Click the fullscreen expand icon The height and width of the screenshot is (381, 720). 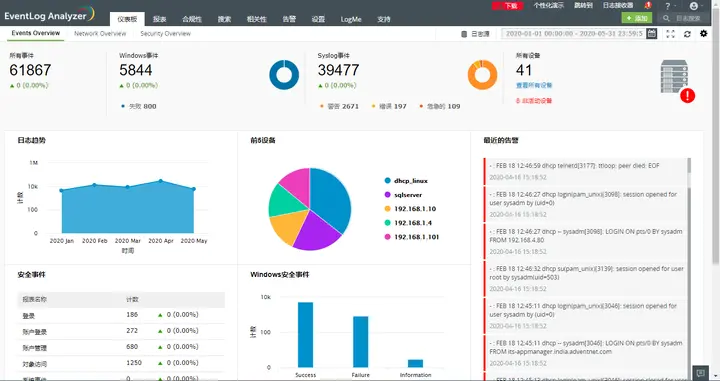pyautogui.click(x=670, y=34)
